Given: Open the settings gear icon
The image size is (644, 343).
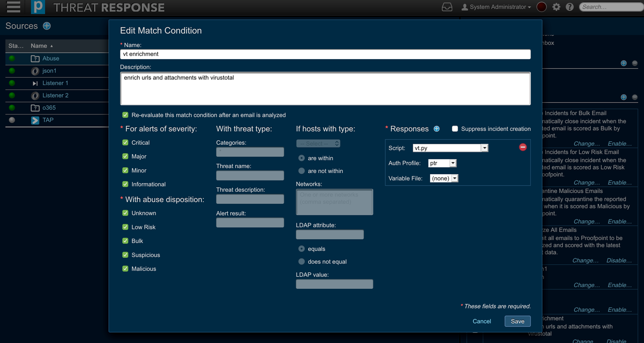Looking at the screenshot, I should tap(556, 7).
